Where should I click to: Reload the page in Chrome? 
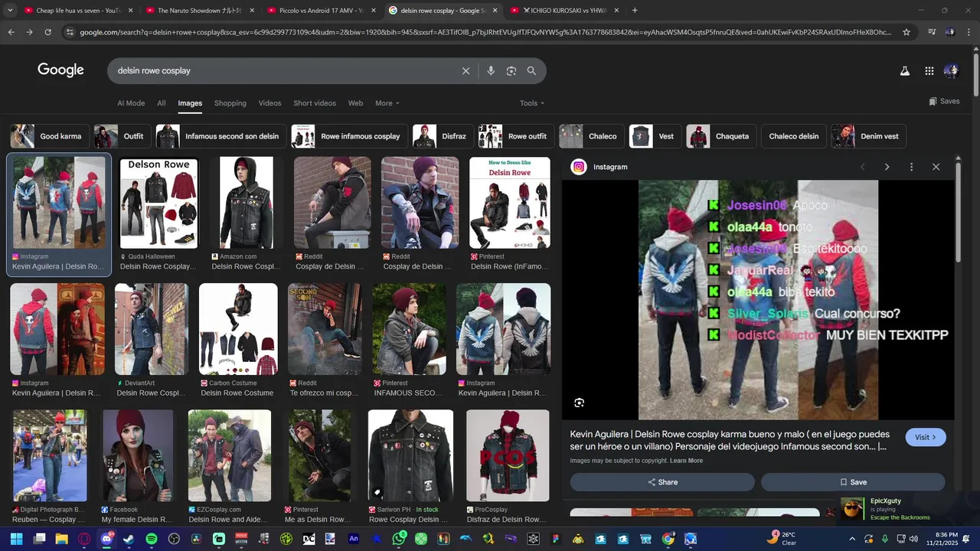click(x=47, y=32)
